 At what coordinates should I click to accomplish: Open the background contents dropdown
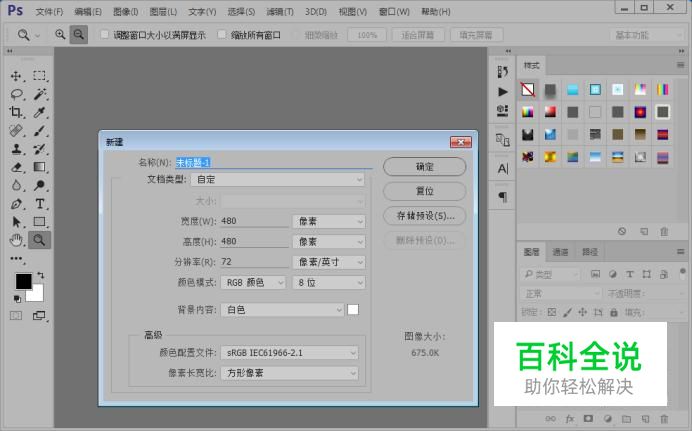pos(282,310)
